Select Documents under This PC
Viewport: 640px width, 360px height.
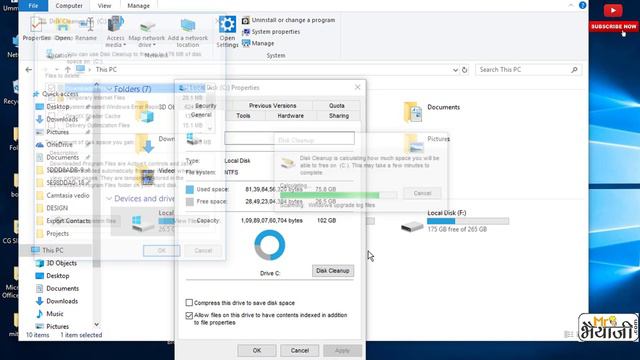57,288
